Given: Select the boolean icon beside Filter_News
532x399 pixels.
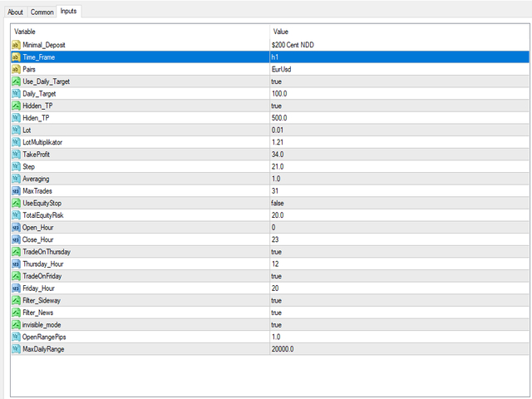Looking at the screenshot, I should pos(16,313).
